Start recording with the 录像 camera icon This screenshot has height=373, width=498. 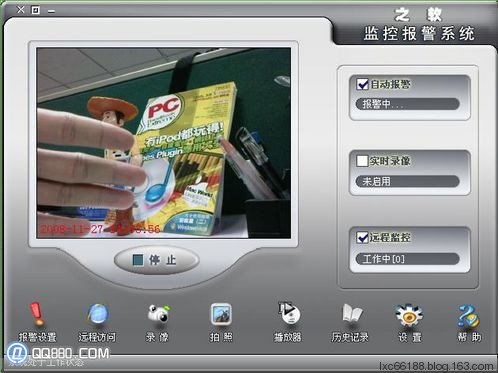pyautogui.click(x=158, y=313)
